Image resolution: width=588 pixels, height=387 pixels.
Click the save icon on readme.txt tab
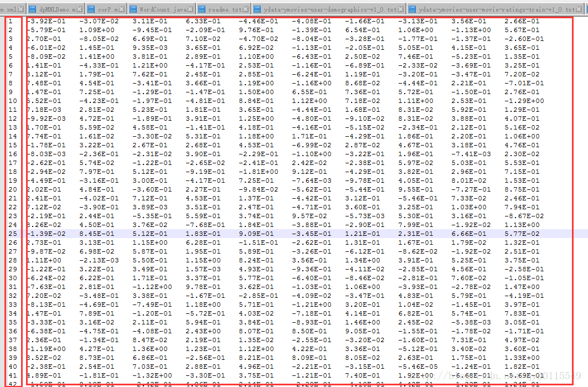(x=202, y=9)
